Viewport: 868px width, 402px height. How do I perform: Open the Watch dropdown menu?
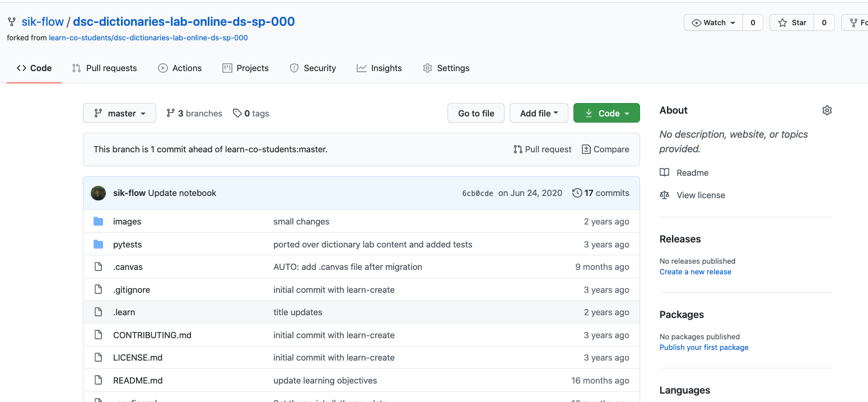(x=713, y=22)
